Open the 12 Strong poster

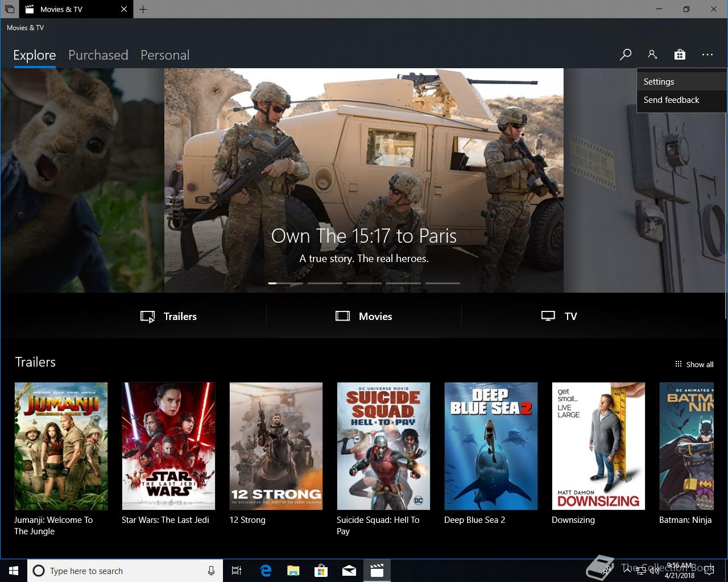click(x=276, y=446)
